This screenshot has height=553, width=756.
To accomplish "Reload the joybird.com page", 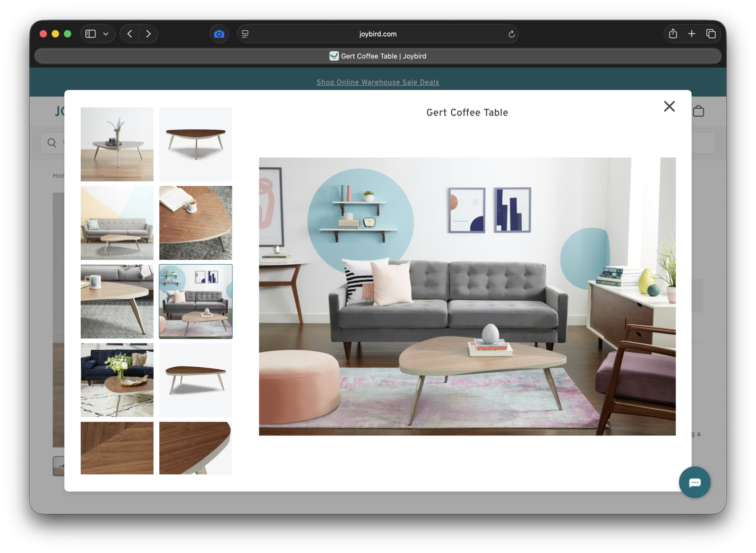I will pos(511,34).
